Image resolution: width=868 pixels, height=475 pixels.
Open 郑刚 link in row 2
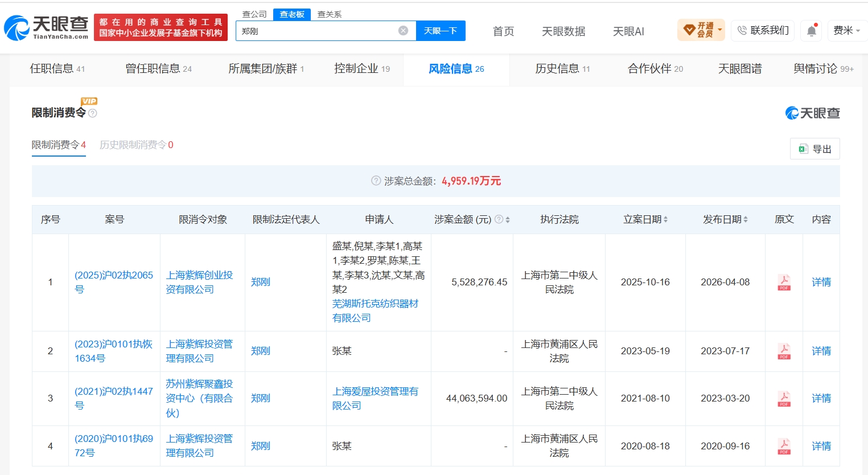point(261,351)
